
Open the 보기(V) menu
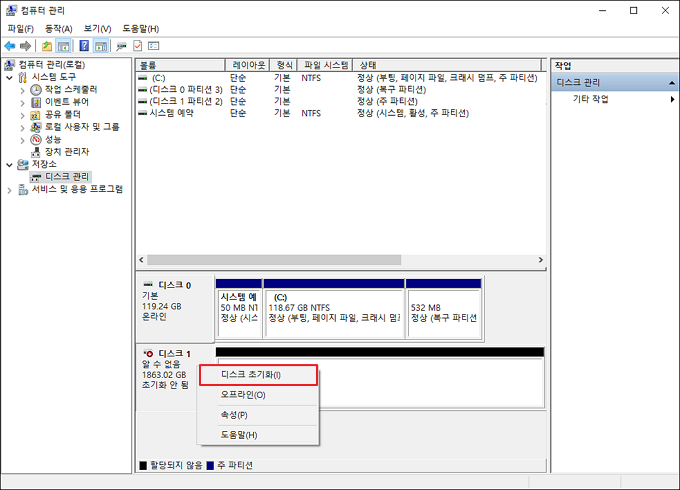pos(97,29)
